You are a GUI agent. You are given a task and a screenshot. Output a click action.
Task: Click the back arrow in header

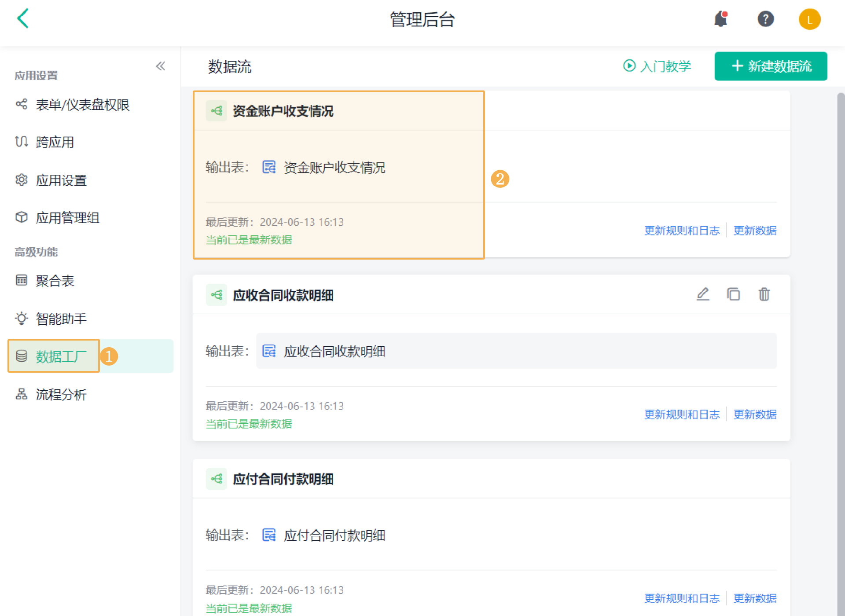pyautogui.click(x=23, y=19)
